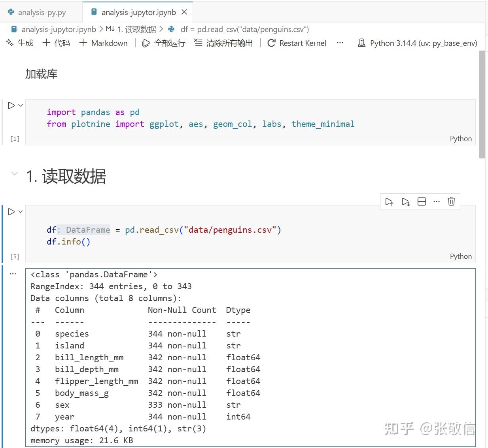Run the import pandas cell

[11, 105]
